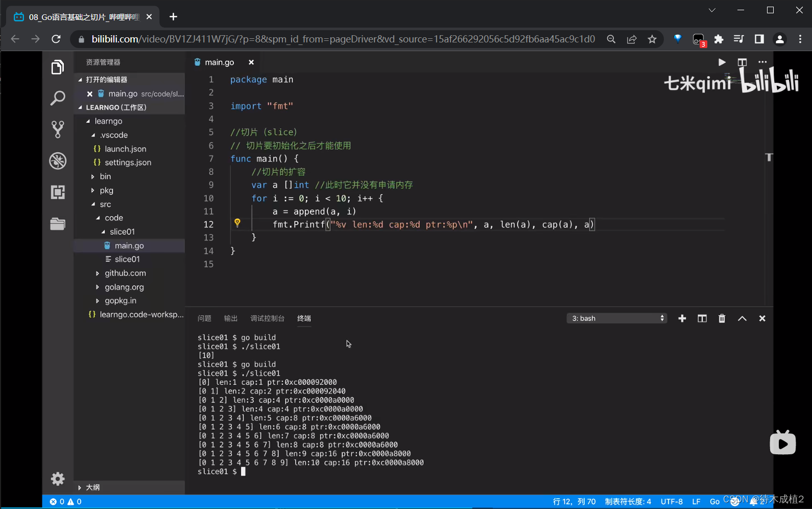Open browser zoom magnifier icon

611,39
